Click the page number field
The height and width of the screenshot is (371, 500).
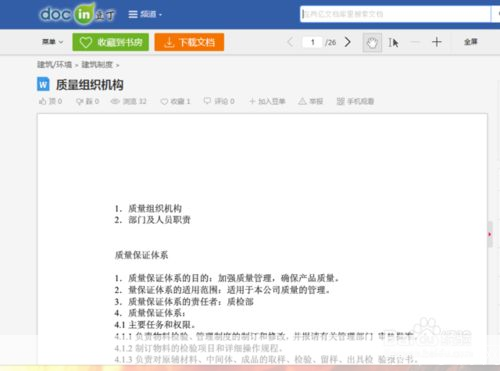[x=312, y=42]
